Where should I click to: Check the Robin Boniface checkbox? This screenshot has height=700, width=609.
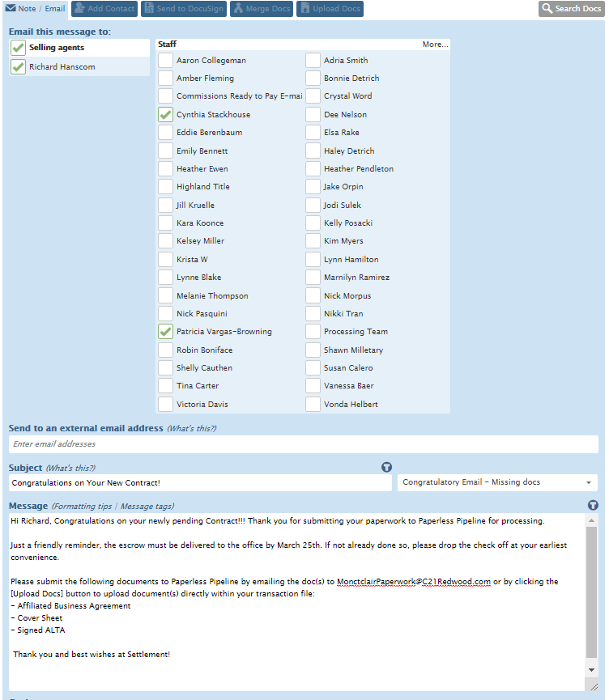pos(165,350)
